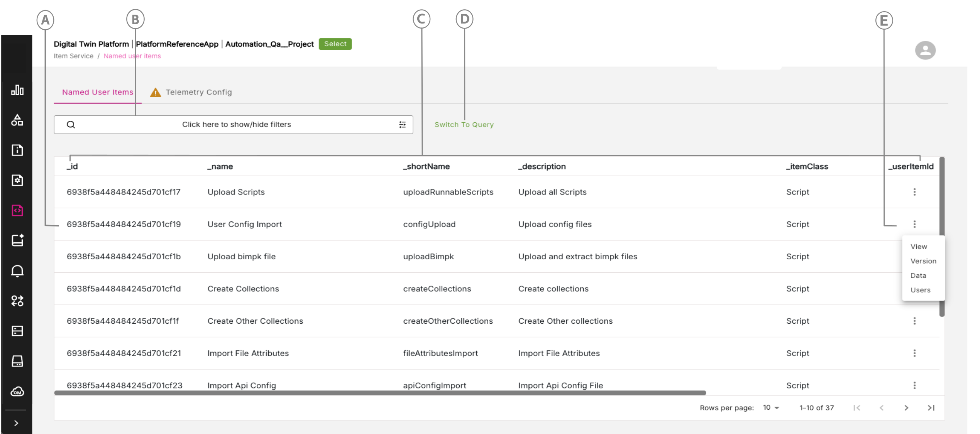
Task: Sort by the _itemClass column header
Action: pyautogui.click(x=807, y=166)
